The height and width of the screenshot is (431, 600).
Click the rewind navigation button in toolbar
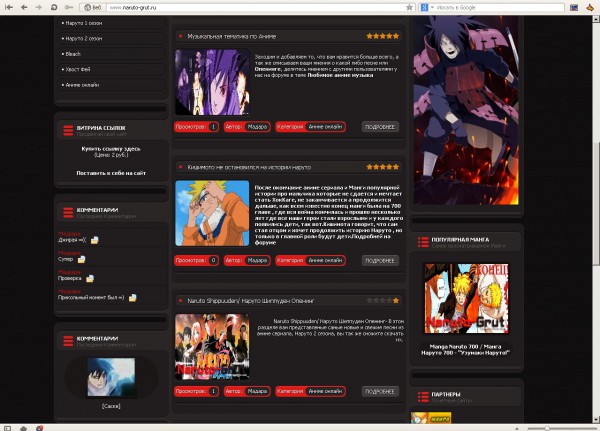(x=9, y=7)
